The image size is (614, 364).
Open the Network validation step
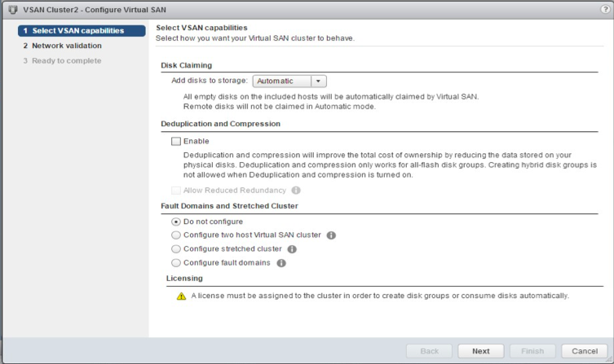click(x=66, y=46)
